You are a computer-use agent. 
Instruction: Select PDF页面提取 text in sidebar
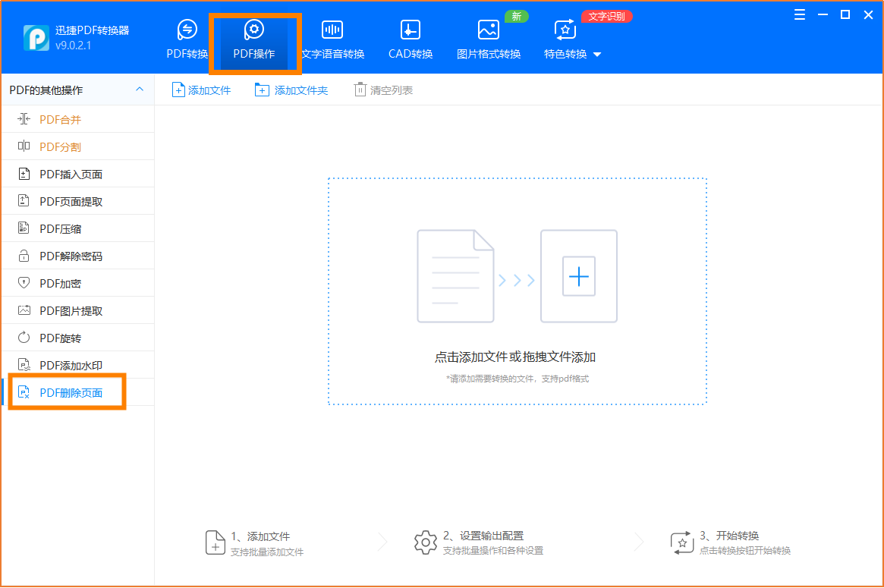(71, 201)
